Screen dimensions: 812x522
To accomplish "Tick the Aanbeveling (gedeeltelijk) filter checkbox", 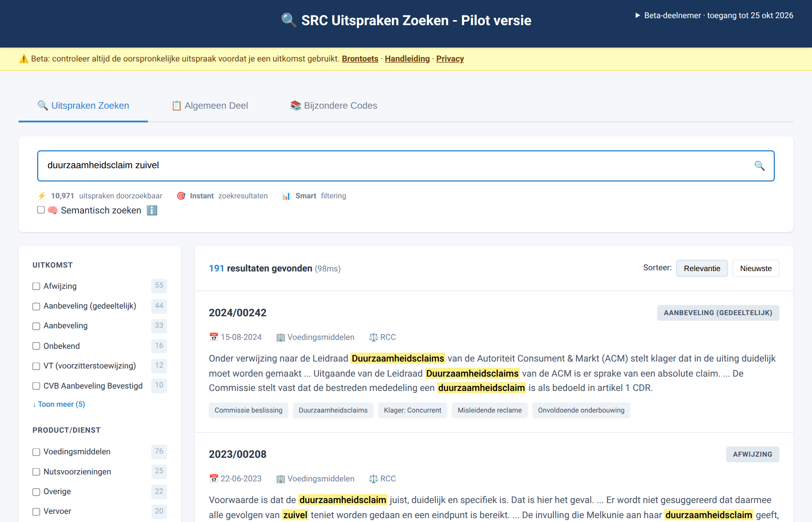I will pyautogui.click(x=36, y=307).
